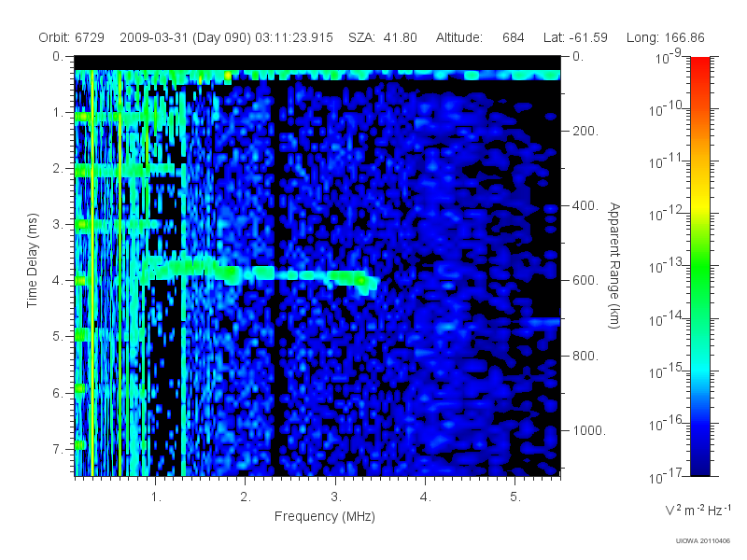747x560 pixels.
Task: Click the color bar's dark blue bottom
Action: pyautogui.click(x=699, y=464)
